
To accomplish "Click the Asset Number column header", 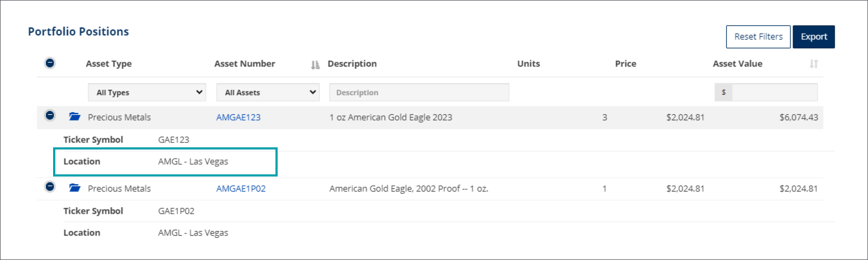I will (245, 64).
